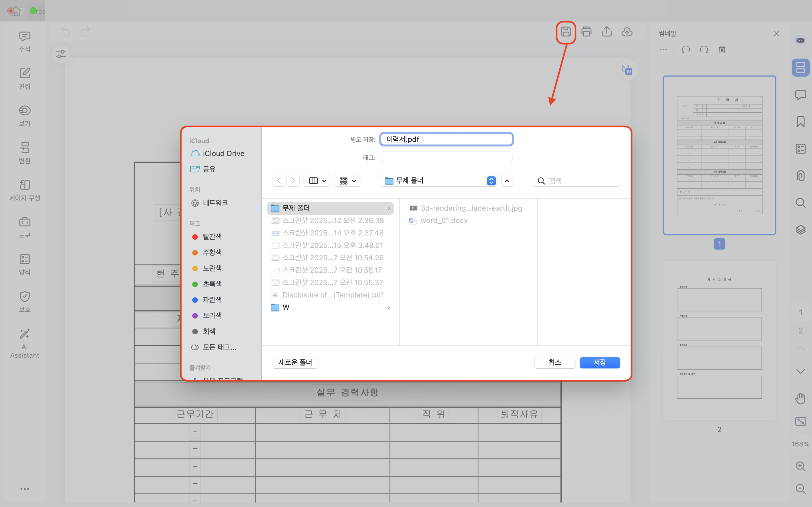Open the share export icon
This screenshot has height=507, width=812.
click(x=606, y=32)
